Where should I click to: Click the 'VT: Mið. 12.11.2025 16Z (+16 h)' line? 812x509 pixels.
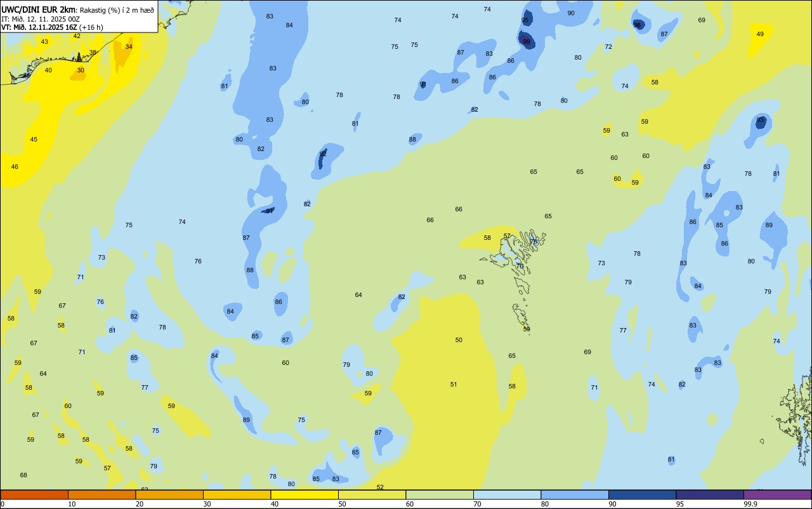(x=52, y=27)
